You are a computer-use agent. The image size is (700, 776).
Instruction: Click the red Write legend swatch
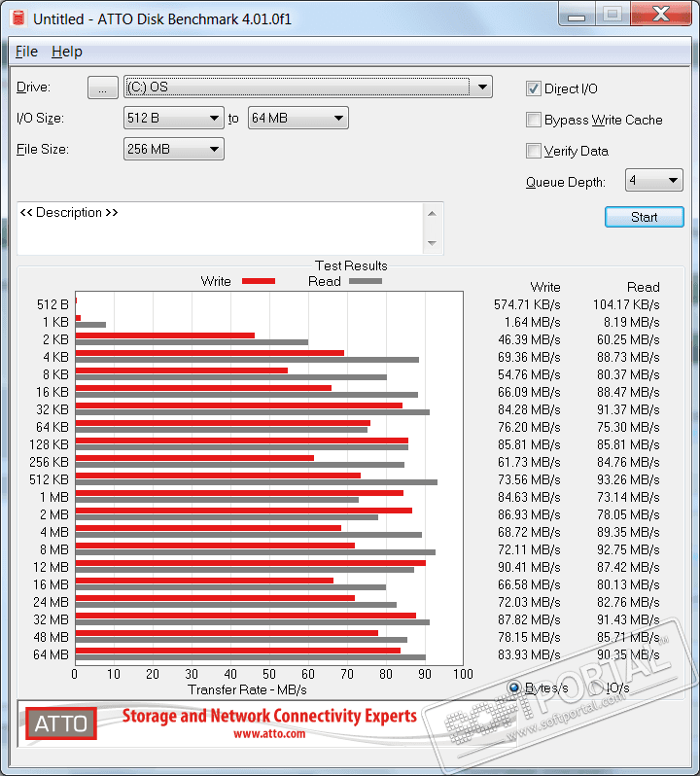click(x=259, y=281)
